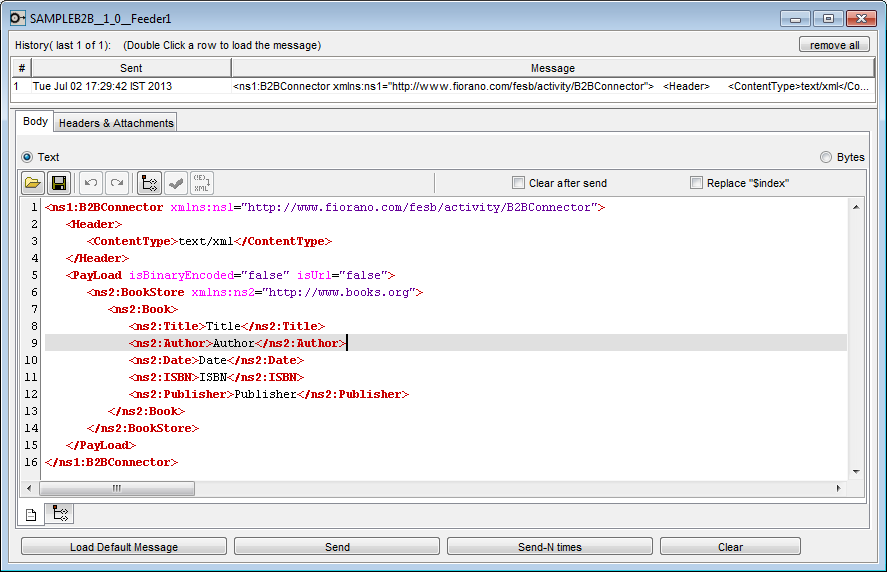Toggle the Replace "$index" checkbox
Viewport: 887px width, 572px height.
[x=696, y=183]
